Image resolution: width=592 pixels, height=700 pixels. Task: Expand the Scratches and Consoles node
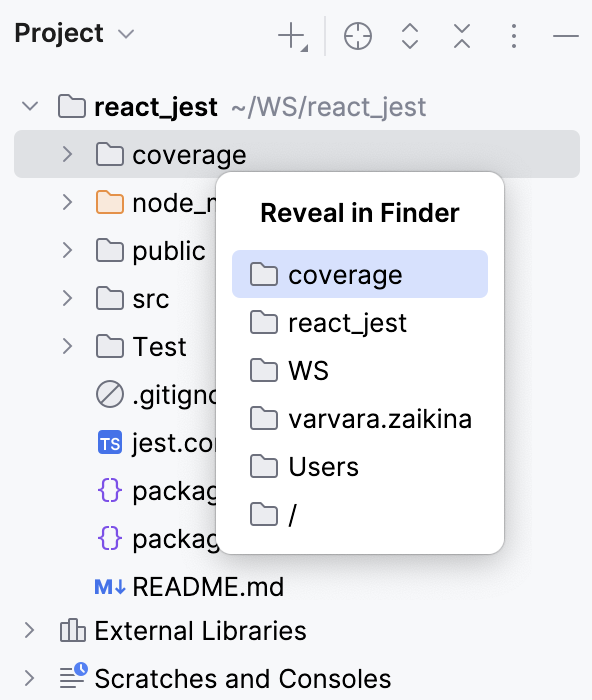29,678
